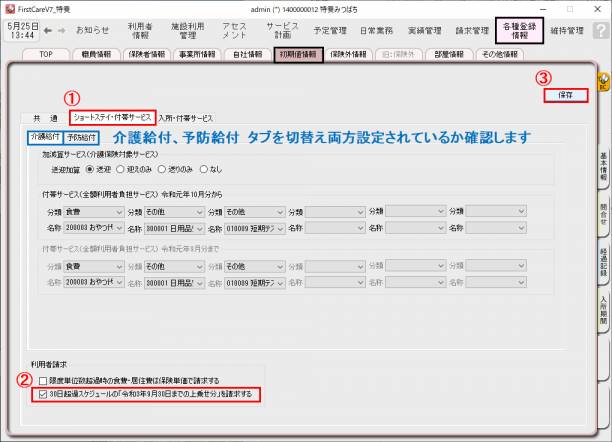Open the 利用者情報 menu
The image size is (612, 442).
click(x=143, y=30)
